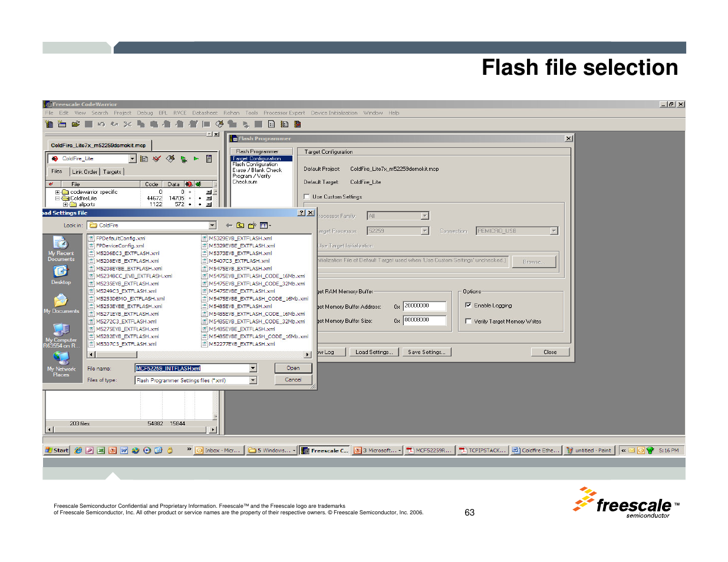Click right arrow of file list scrollbar

308,355
